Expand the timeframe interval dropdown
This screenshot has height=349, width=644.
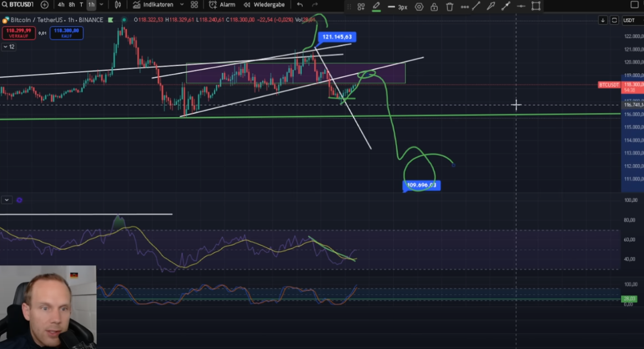click(101, 5)
